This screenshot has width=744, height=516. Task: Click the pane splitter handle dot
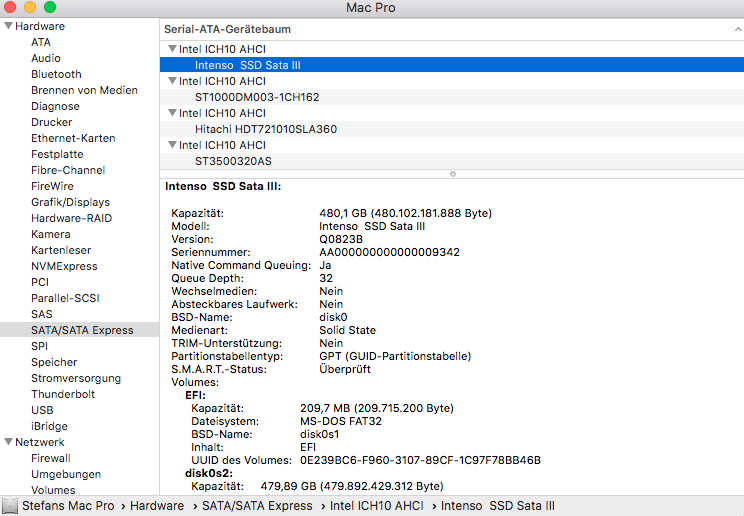tap(453, 174)
